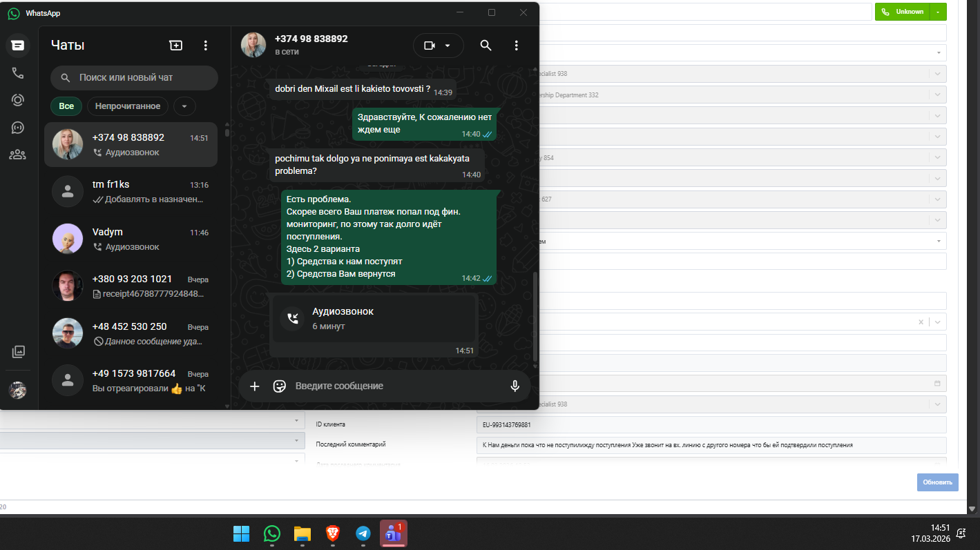Image resolution: width=980 pixels, height=550 pixels.
Task: Click the message starting 'Есть проблема.'
Action: pos(388,237)
